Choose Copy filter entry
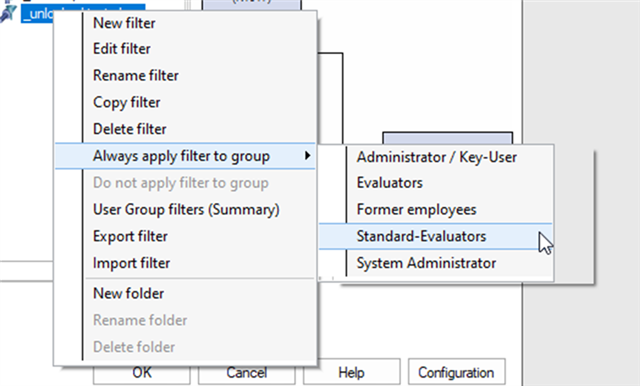640x386 pixels. (x=127, y=102)
